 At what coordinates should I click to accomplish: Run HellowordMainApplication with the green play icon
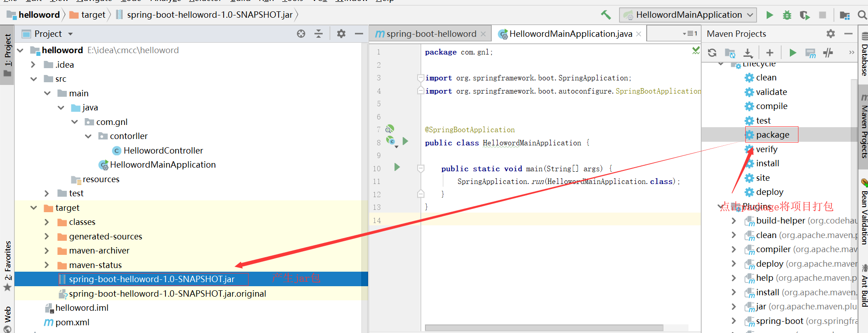(769, 15)
